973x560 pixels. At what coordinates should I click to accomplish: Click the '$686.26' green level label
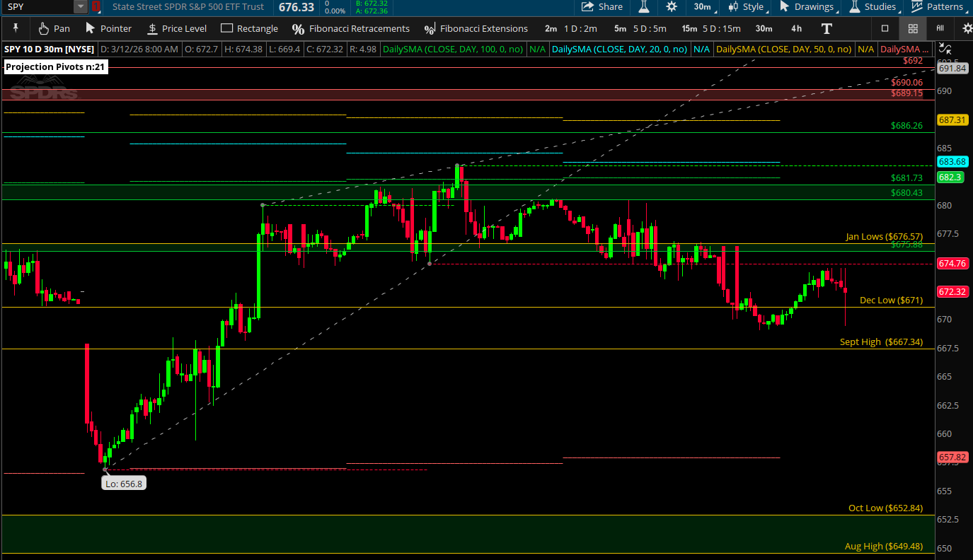[x=907, y=126]
